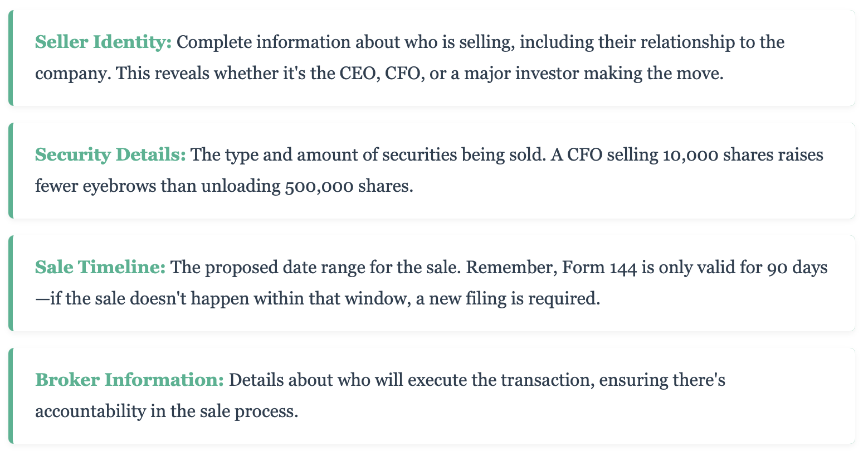
Task: Click the Broker Information heading
Action: (x=129, y=380)
